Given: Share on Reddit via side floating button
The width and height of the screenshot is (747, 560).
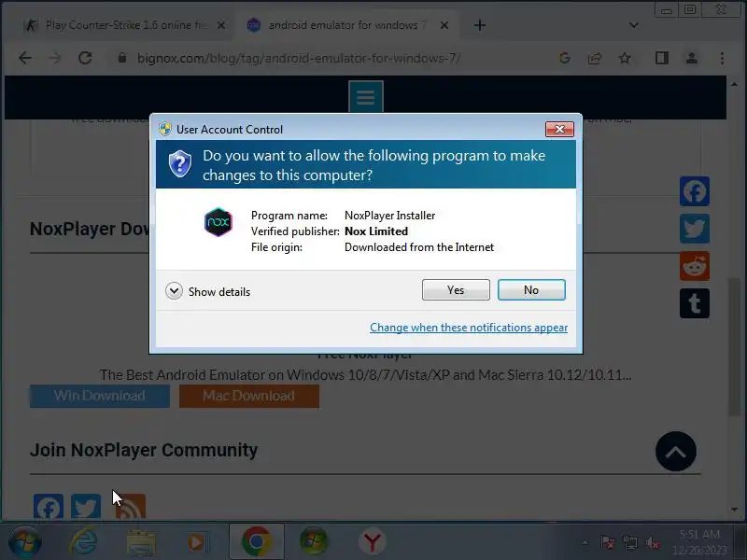Looking at the screenshot, I should pyautogui.click(x=694, y=266).
